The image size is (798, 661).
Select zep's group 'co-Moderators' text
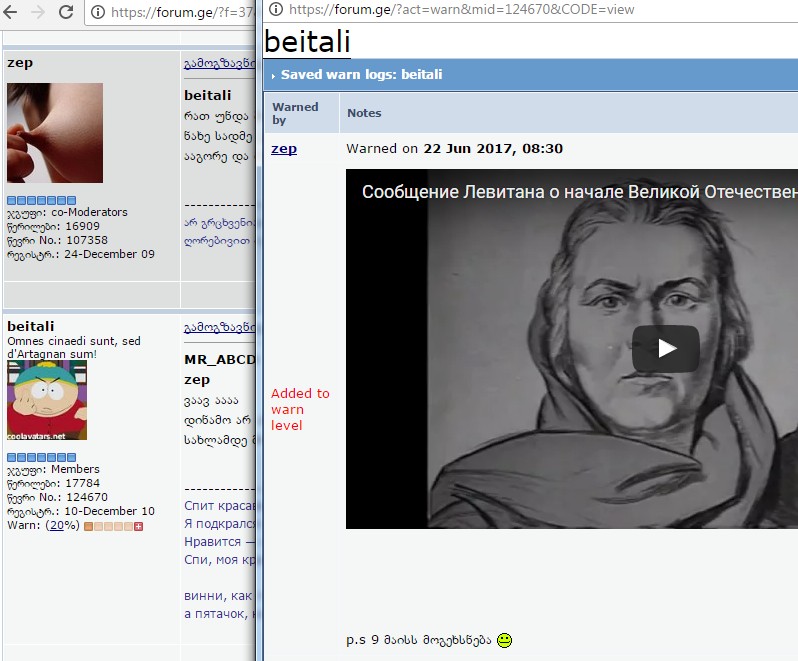click(90, 212)
